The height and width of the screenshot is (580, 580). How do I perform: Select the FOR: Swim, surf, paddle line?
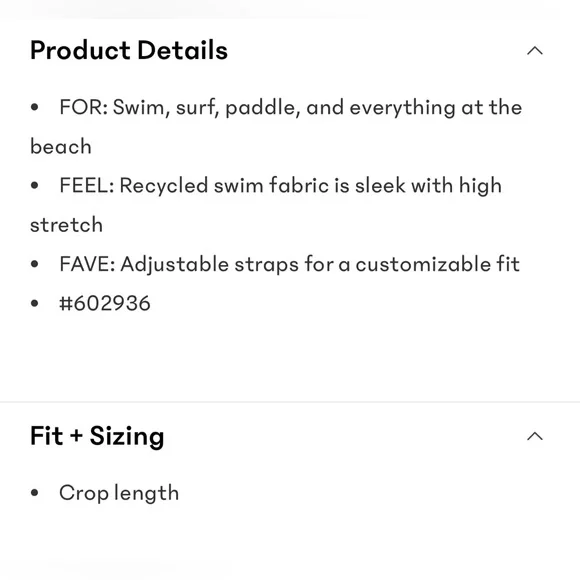(291, 108)
